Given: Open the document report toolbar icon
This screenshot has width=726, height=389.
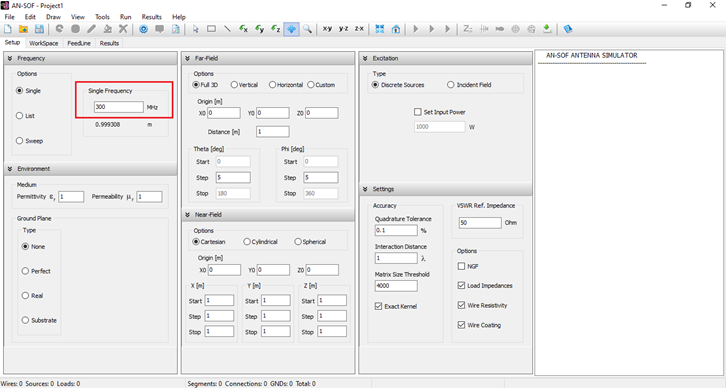Looking at the screenshot, I should [x=175, y=29].
